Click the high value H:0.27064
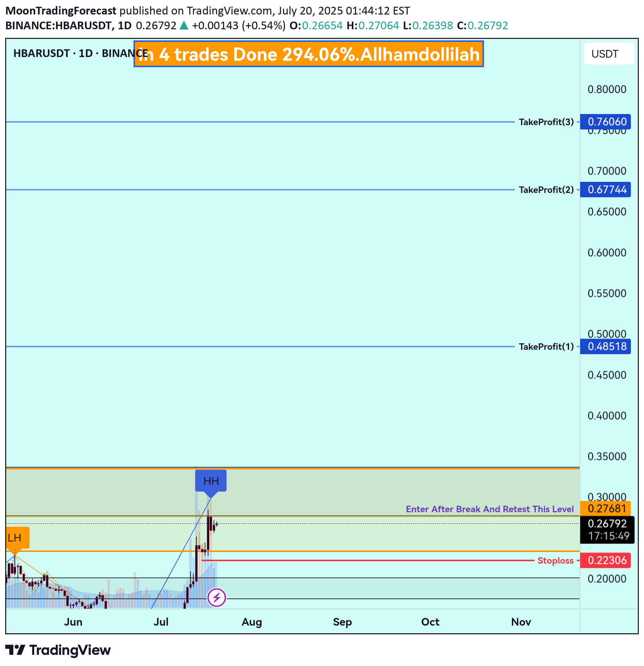Screen dimensions: 644x666 373,26
